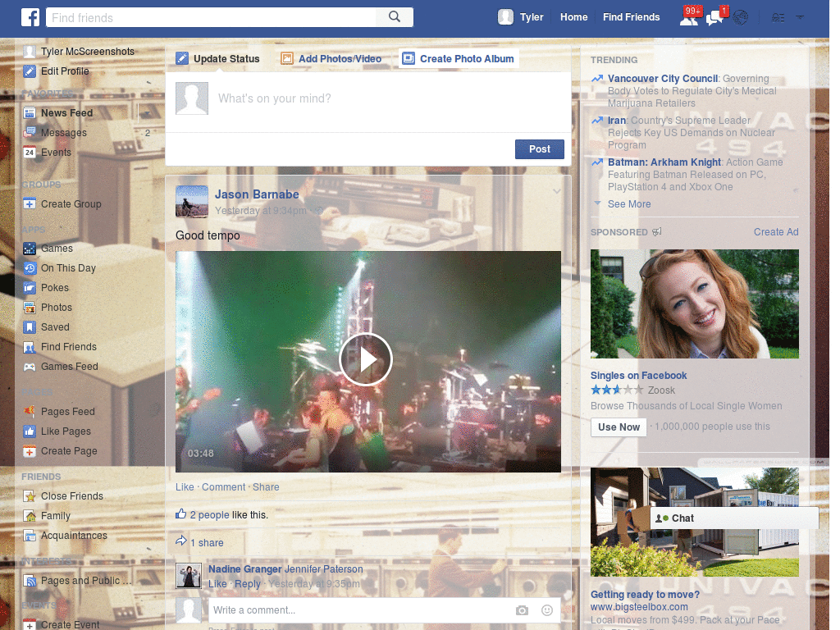The height and width of the screenshot is (630, 840).
Task: Select News Feed in sidebar
Action: [x=66, y=113]
